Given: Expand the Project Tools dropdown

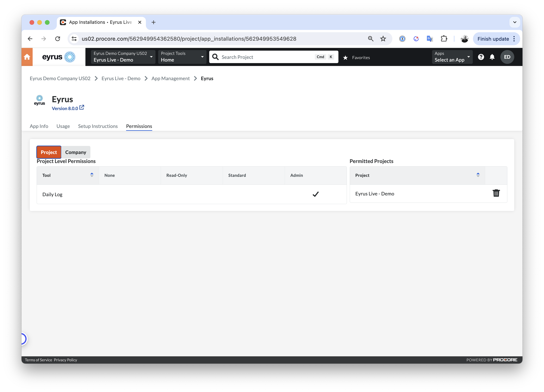Looking at the screenshot, I should (x=182, y=57).
